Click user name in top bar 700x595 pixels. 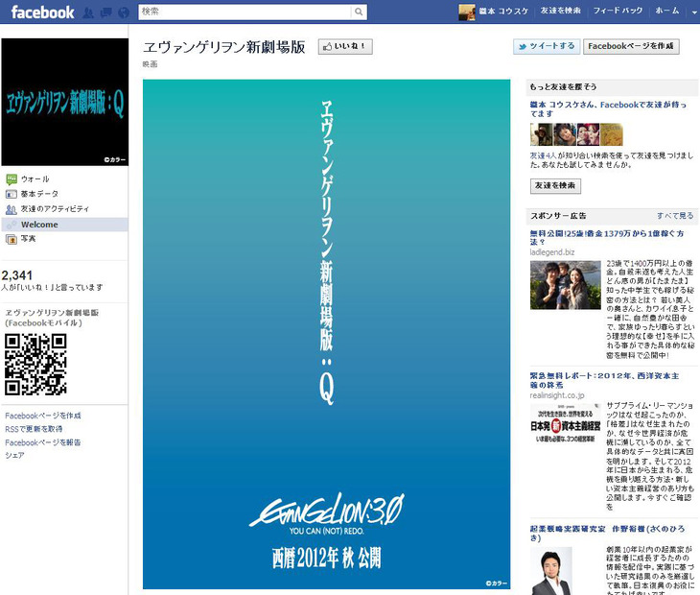pos(503,11)
